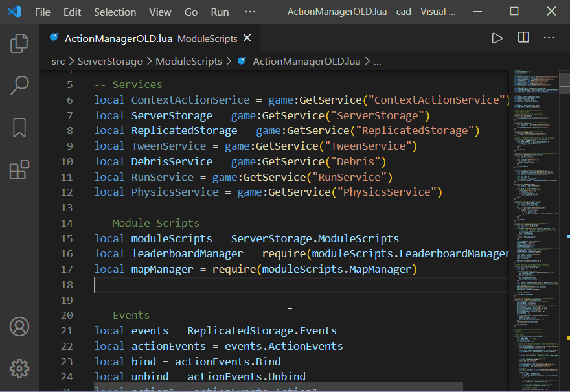Open the Bookmarks view in activity bar
The height and width of the screenshot is (392, 570).
pyautogui.click(x=19, y=128)
